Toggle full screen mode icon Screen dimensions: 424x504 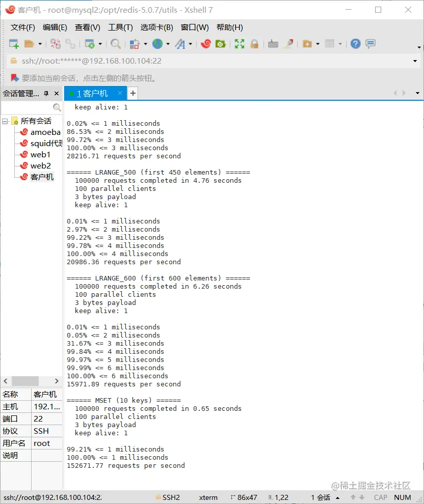pos(240,44)
